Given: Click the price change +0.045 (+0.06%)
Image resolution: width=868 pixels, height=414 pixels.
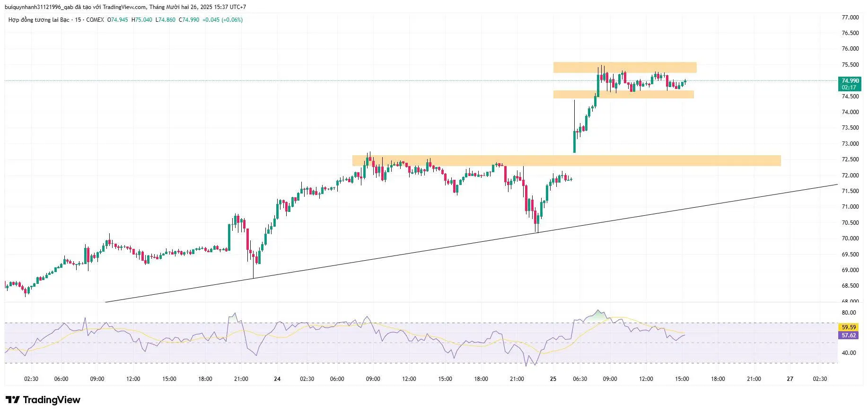Looking at the screenshot, I should pos(222,20).
